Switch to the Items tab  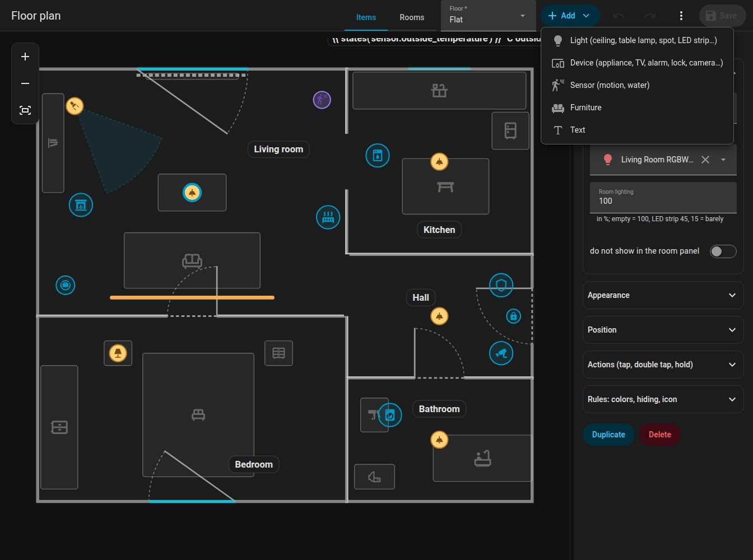tap(366, 17)
